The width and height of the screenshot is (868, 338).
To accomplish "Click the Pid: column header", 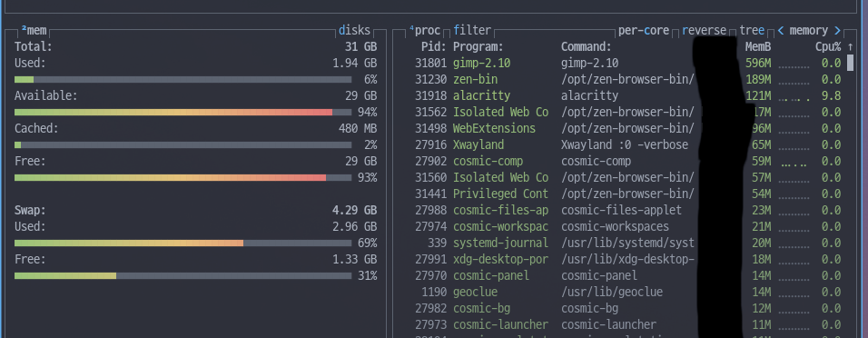I will 433,47.
